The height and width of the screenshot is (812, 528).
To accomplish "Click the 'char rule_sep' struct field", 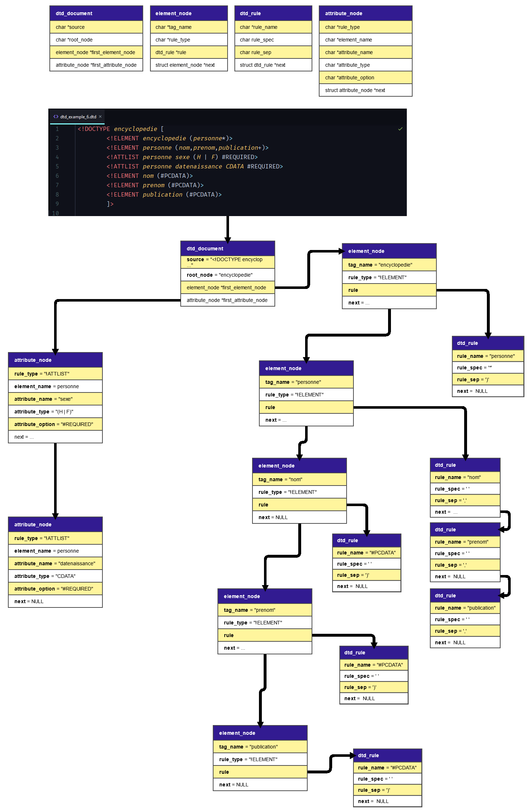I will 273,52.
